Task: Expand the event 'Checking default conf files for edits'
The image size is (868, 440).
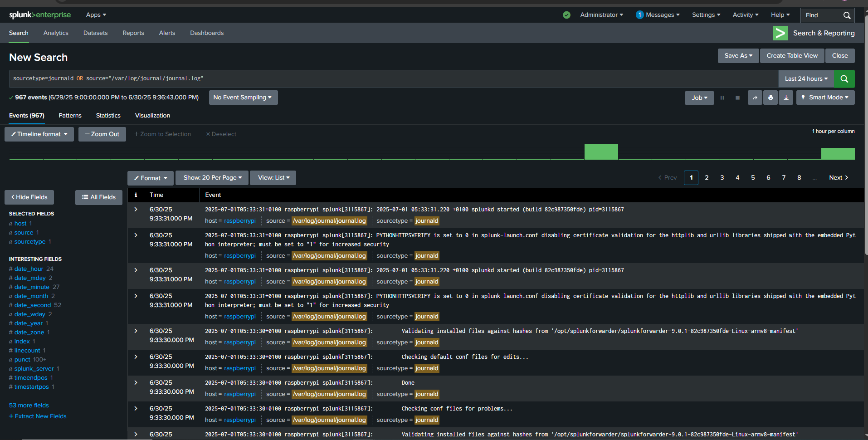Action: [136, 357]
